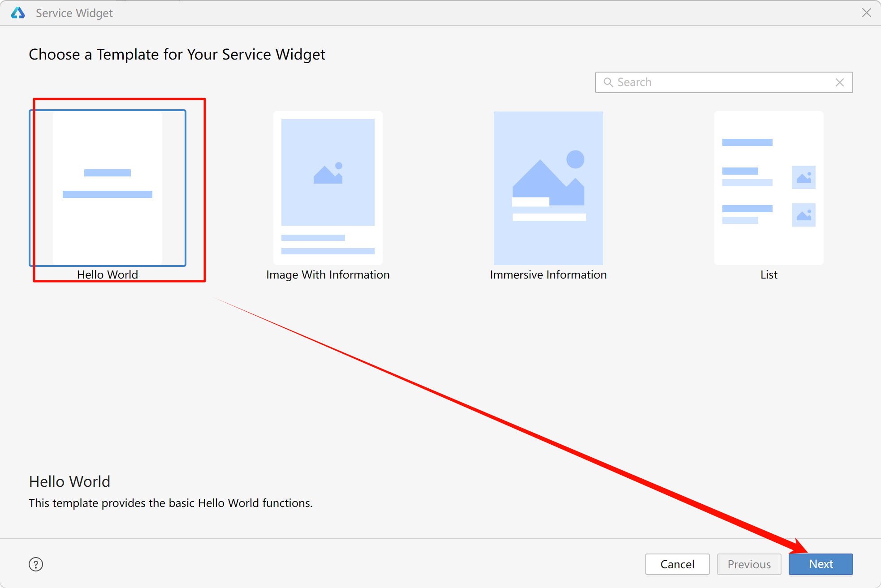Click the DevEco Studio logo icon
The width and height of the screenshot is (881, 588).
18,13
